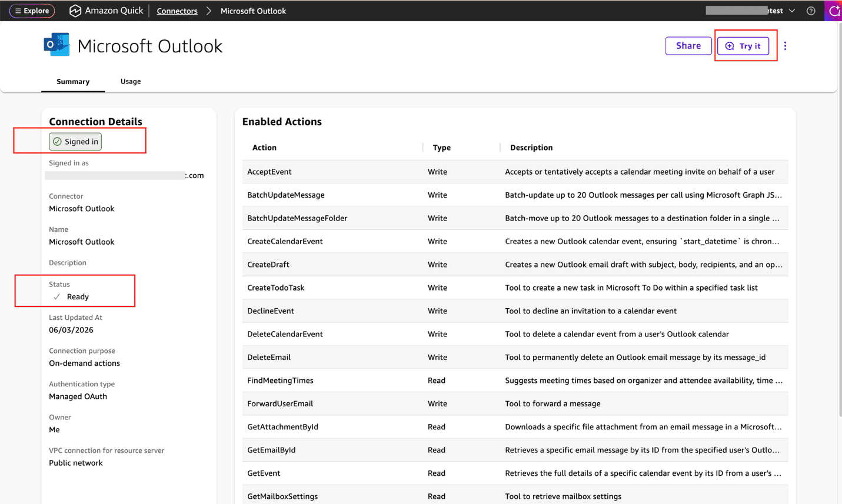Click the DeclineEvent description text
Screen dimensions: 842x504
(591, 311)
